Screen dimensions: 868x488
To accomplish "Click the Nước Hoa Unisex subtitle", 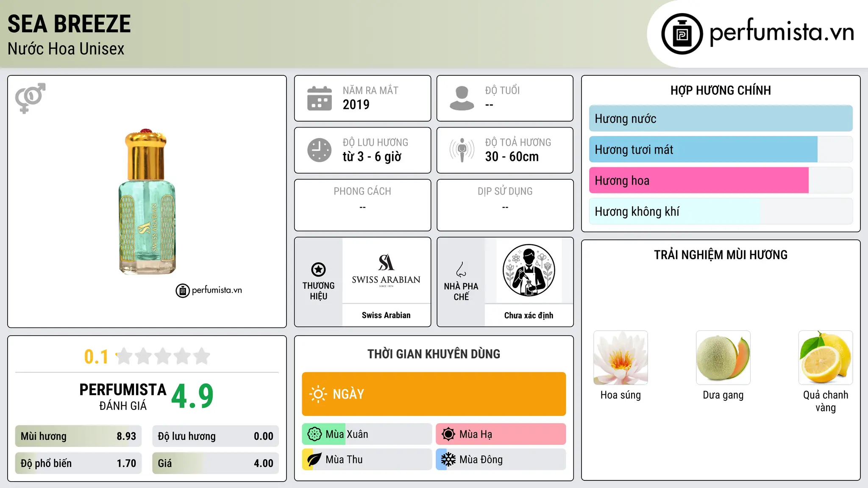I will pyautogui.click(x=66, y=49).
